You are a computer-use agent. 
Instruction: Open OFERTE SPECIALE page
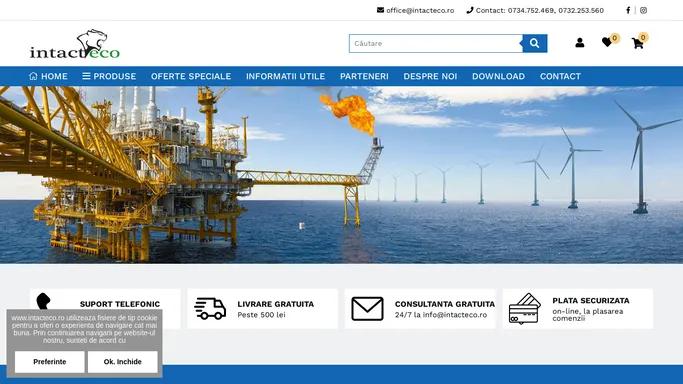pos(191,76)
